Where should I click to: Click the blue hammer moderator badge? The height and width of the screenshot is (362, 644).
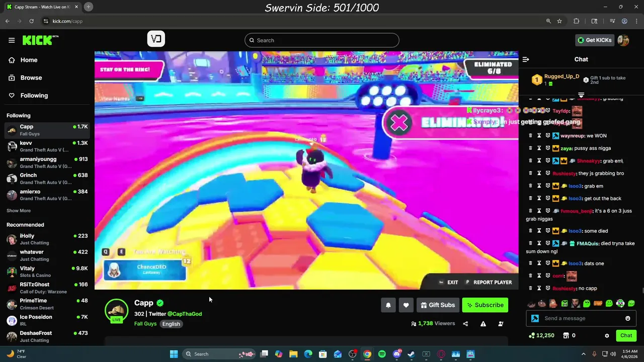point(535,318)
